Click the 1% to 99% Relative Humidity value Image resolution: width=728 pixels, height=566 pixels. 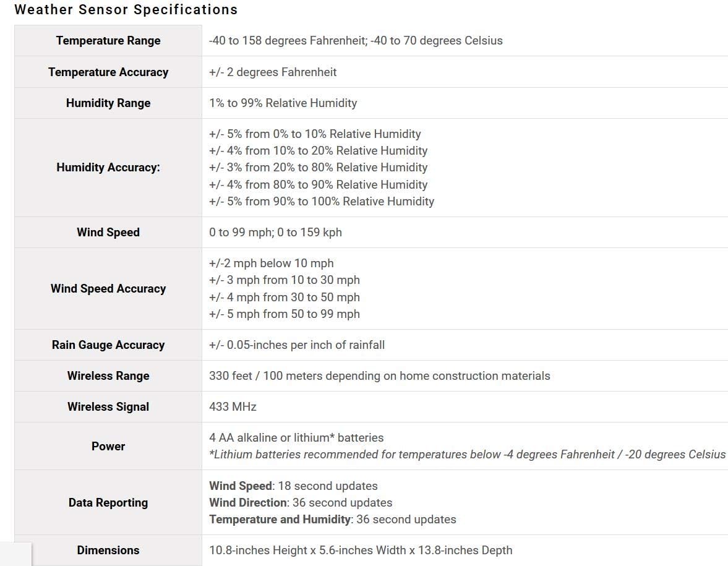pyautogui.click(x=283, y=103)
